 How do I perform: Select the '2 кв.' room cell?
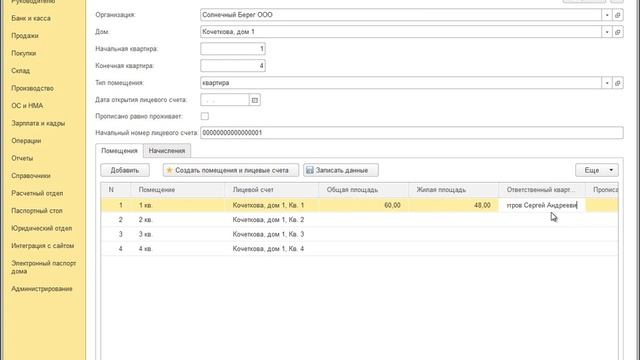pyautogui.click(x=178, y=220)
